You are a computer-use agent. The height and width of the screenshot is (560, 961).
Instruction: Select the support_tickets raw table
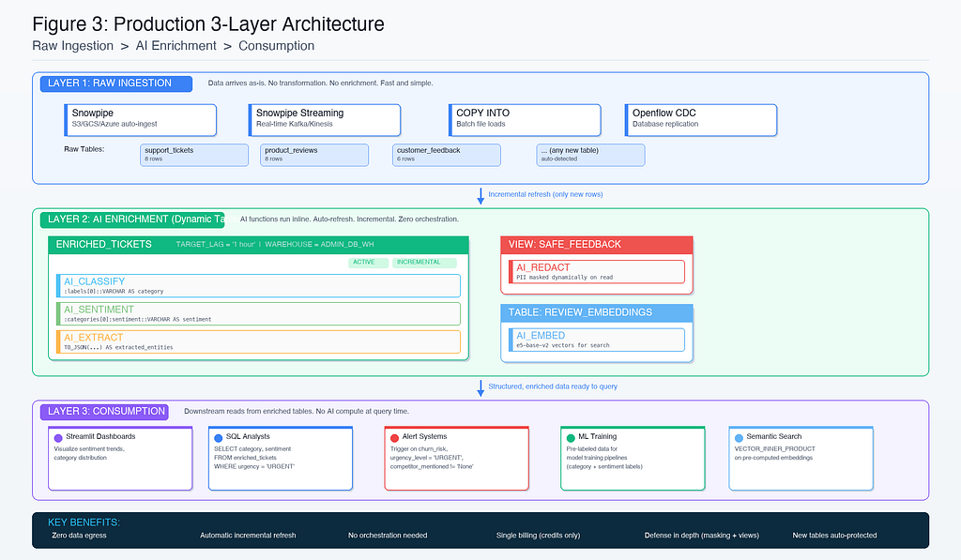point(194,155)
